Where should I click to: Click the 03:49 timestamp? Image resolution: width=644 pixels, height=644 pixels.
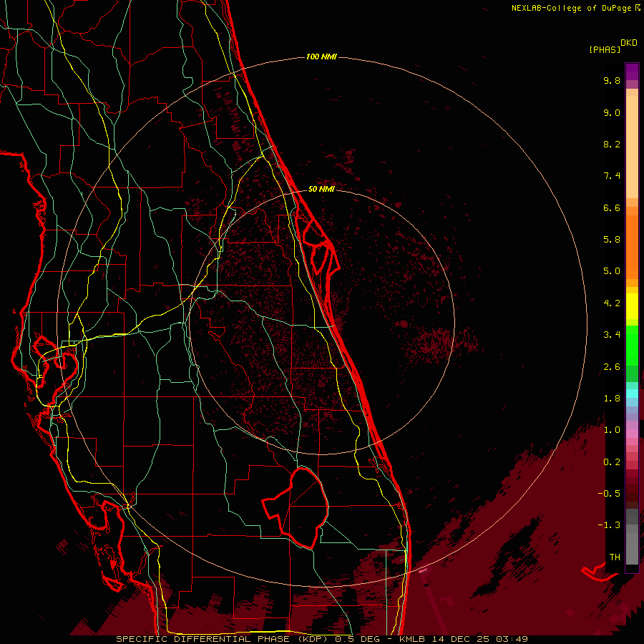512,639
